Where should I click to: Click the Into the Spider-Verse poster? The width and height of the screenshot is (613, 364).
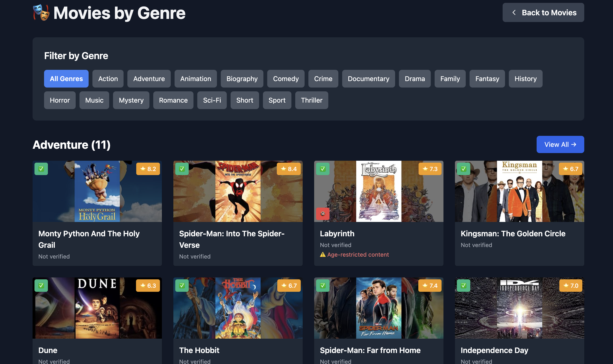[x=238, y=191]
